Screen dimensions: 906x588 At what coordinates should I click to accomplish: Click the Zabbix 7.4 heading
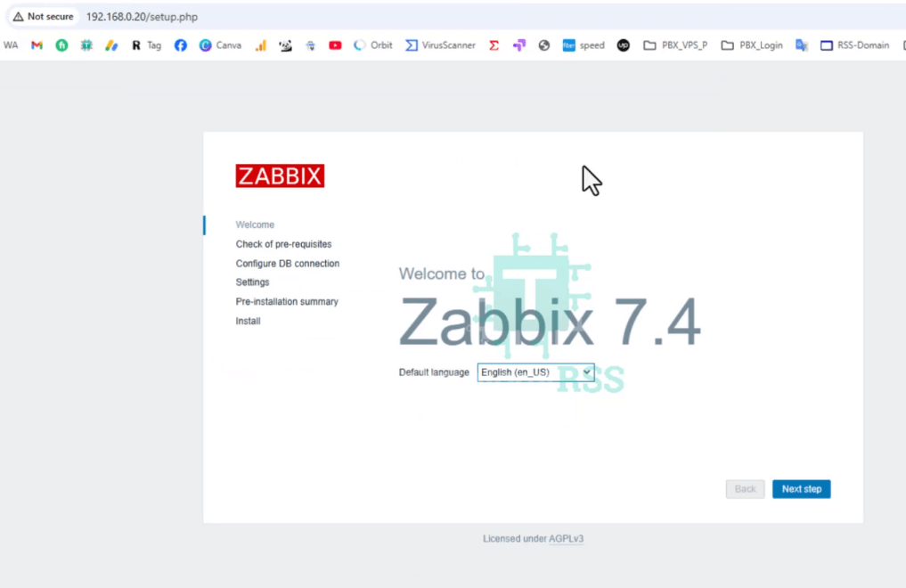point(550,321)
